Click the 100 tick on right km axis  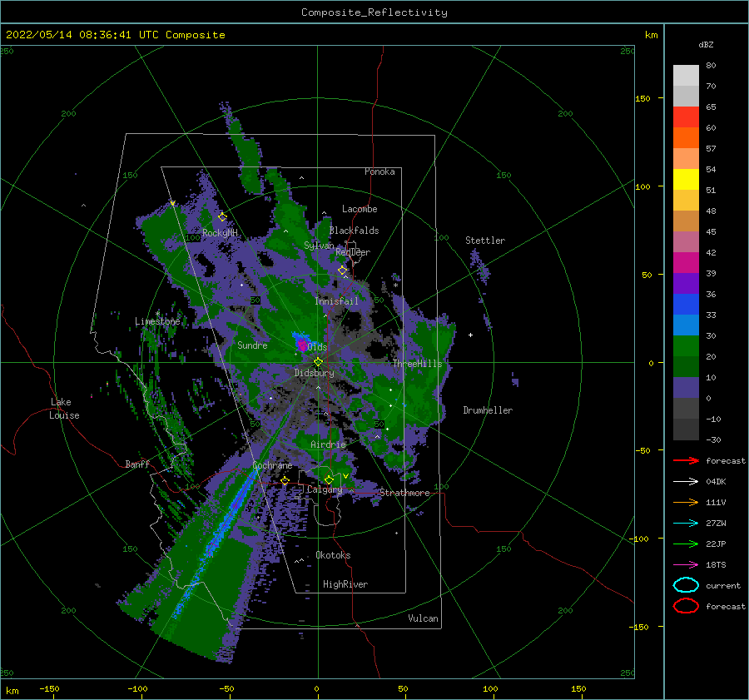coord(643,186)
